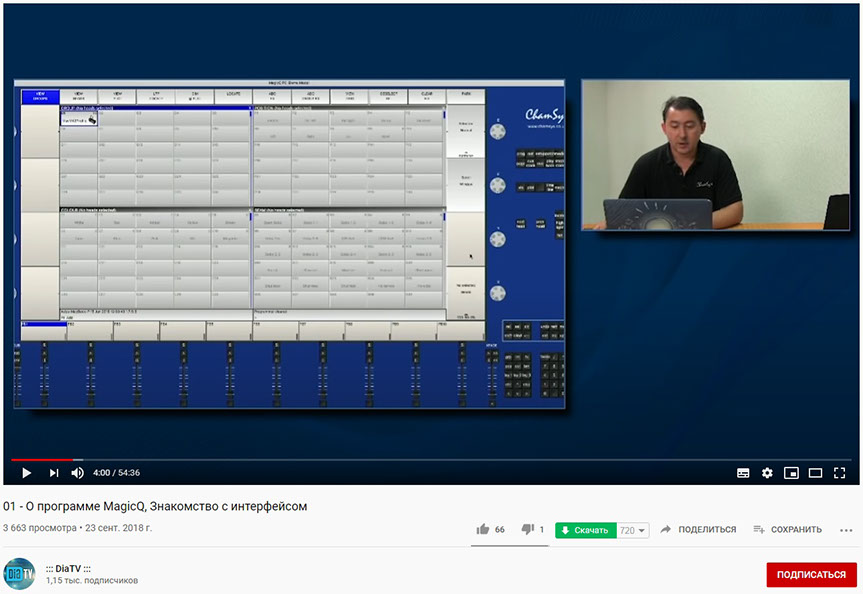Like the video with thumbs up
The width and height of the screenshot is (863, 594).
tap(484, 530)
